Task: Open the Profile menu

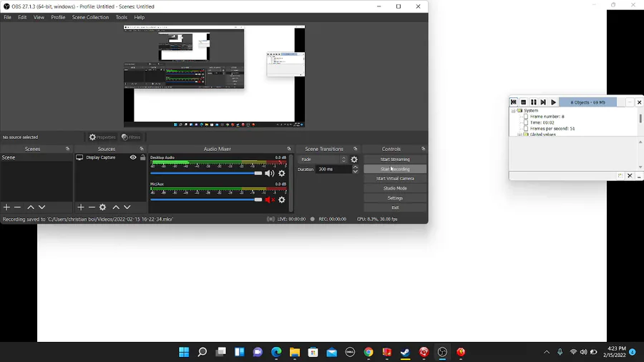Action: pos(58,17)
